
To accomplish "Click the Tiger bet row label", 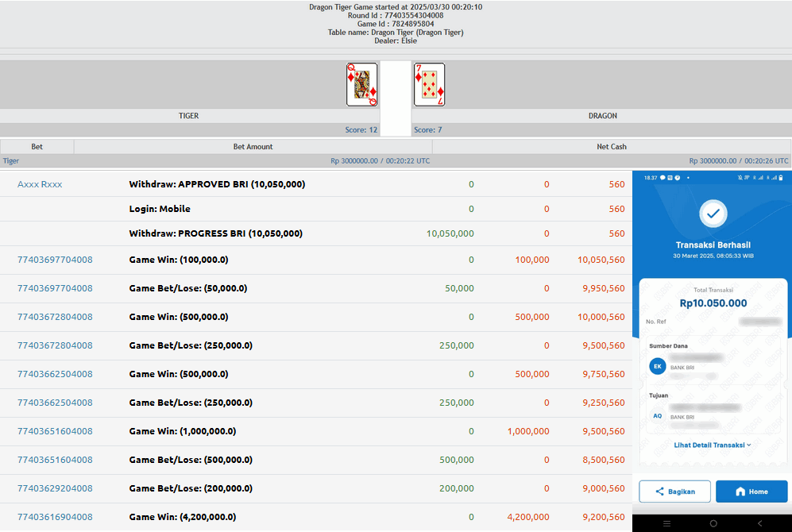I will pos(11,160).
